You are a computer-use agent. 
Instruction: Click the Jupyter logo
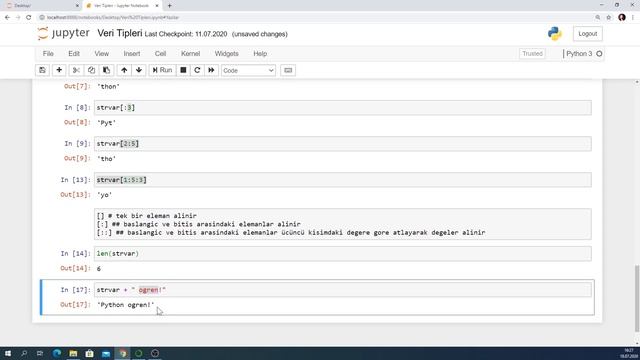(x=63, y=33)
